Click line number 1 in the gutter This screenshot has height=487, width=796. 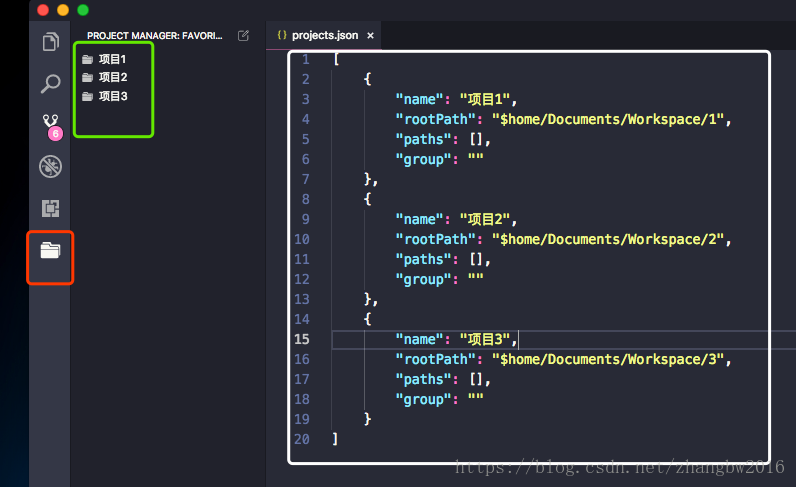(306, 59)
